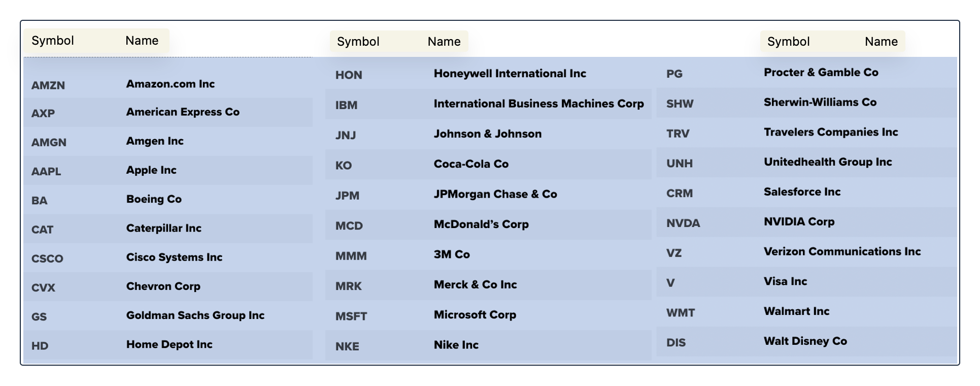
Task: Click the MCD ticker symbol
Action: pos(349,226)
